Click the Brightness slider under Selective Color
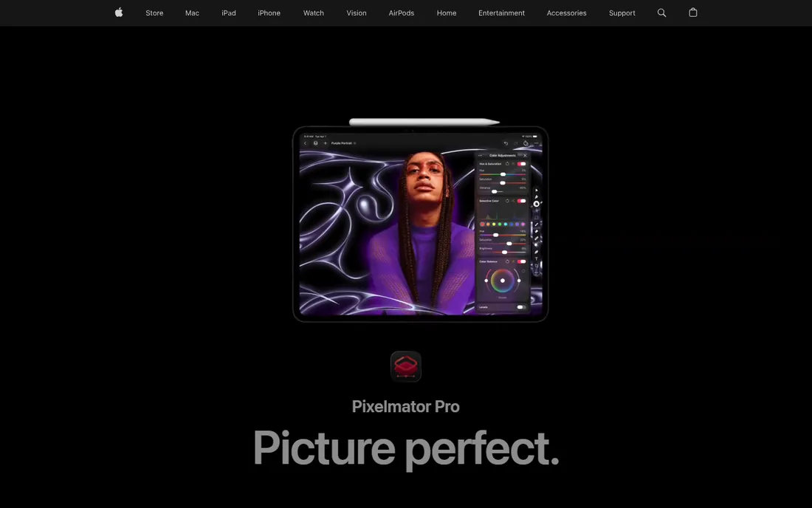The width and height of the screenshot is (812, 508). click(503, 253)
